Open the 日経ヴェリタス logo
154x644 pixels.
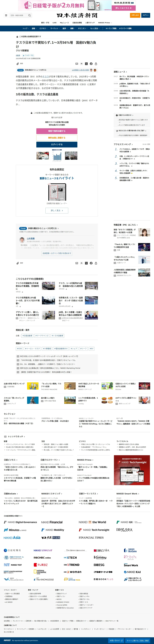click(x=124, y=530)
